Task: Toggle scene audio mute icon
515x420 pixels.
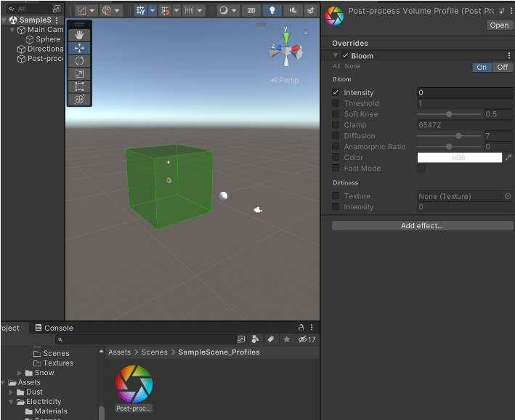Action: 293,10
